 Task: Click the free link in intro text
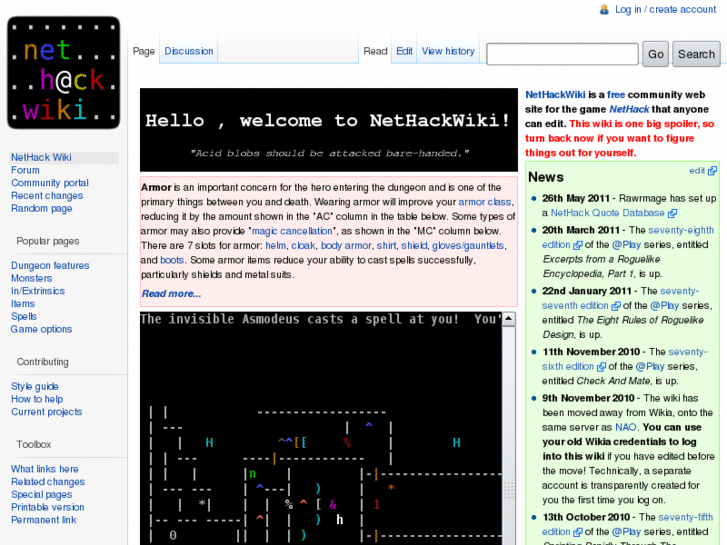616,95
